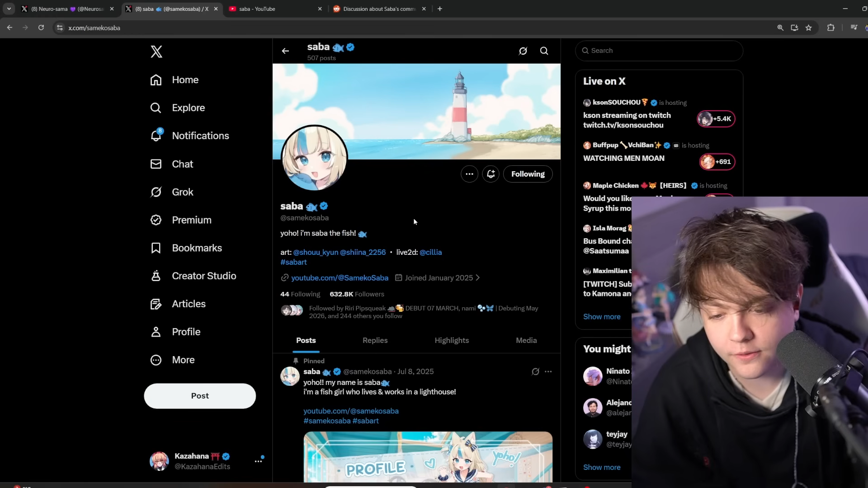Click the X logo icon

tap(156, 52)
